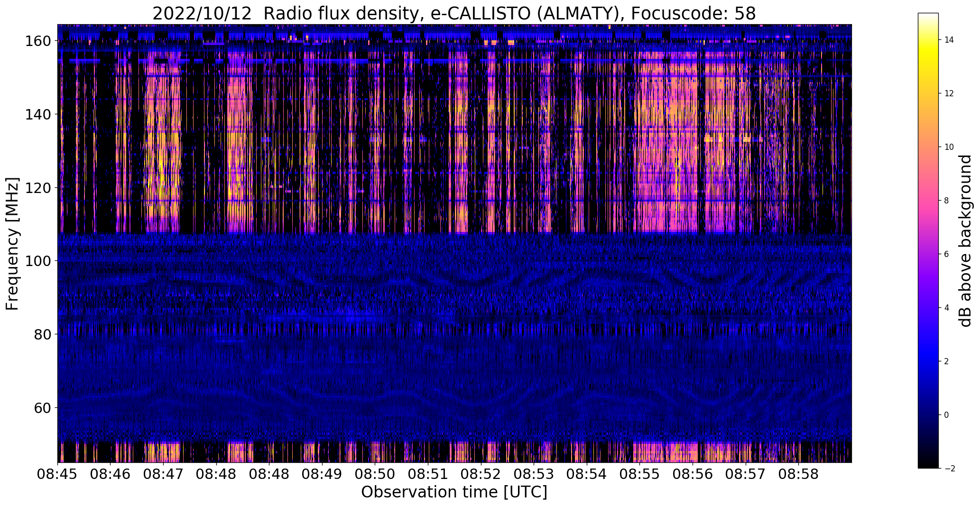Click the colorbar tick labeled 2
The width and height of the screenshot is (980, 506).
pos(947,362)
